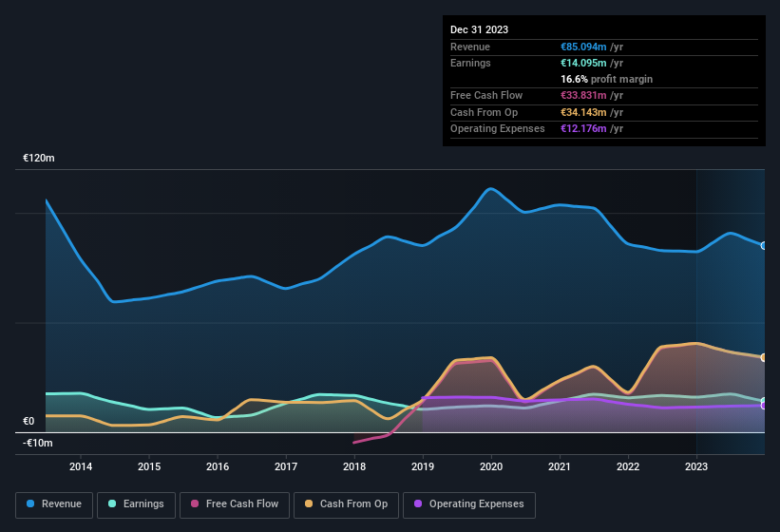Screen dimensions: 780x532
Task: Click the -€10m y-axis label
Action: click(39, 443)
